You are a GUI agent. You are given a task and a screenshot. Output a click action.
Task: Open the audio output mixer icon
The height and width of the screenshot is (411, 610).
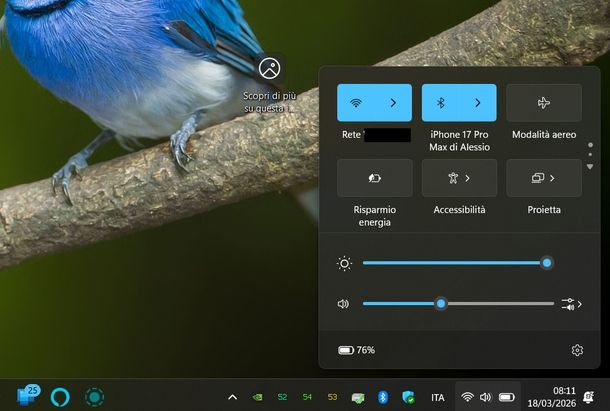(568, 304)
